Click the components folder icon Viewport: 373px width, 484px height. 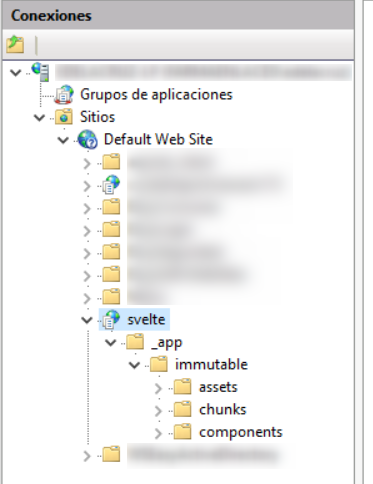point(183,432)
